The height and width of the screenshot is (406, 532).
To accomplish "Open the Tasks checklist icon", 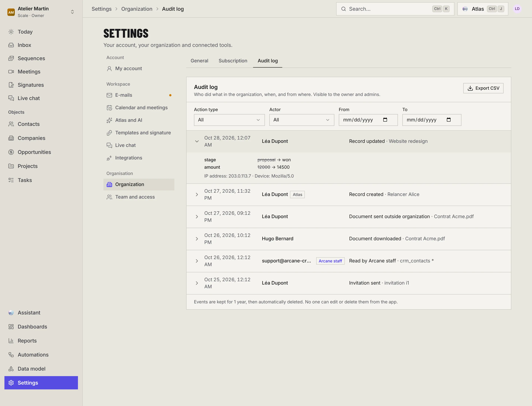I will click(x=11, y=180).
